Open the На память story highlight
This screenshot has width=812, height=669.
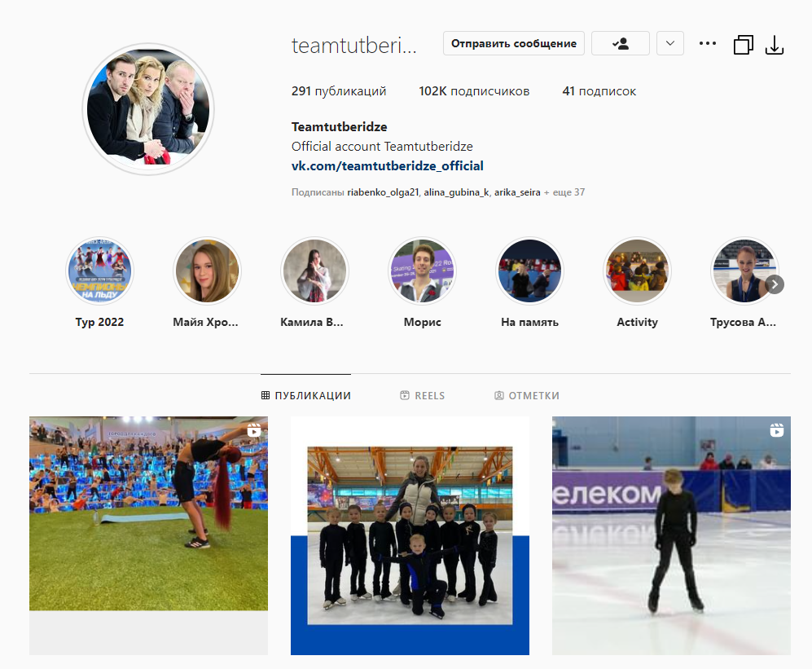529,271
